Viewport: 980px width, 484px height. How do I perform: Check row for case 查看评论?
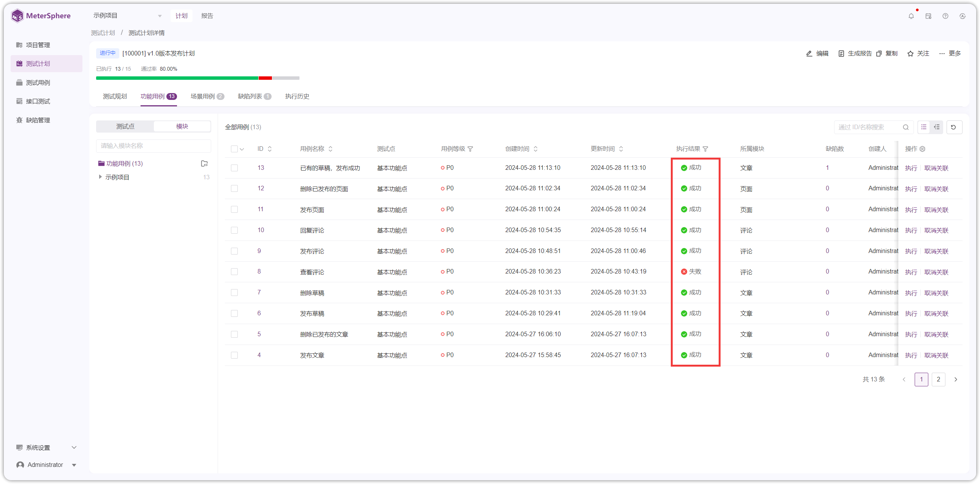[x=234, y=272]
